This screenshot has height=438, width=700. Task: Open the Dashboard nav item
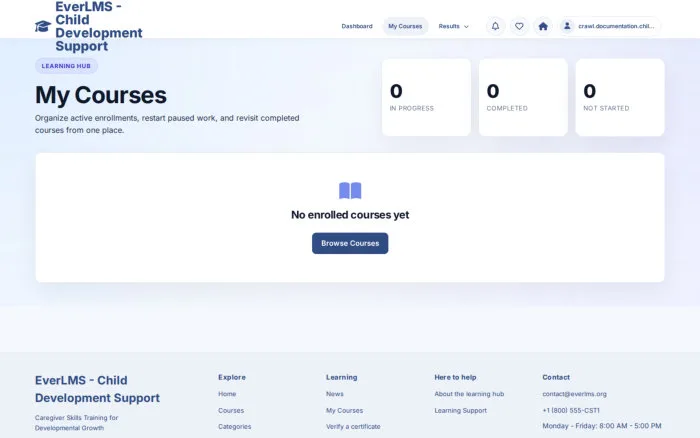pos(357,26)
